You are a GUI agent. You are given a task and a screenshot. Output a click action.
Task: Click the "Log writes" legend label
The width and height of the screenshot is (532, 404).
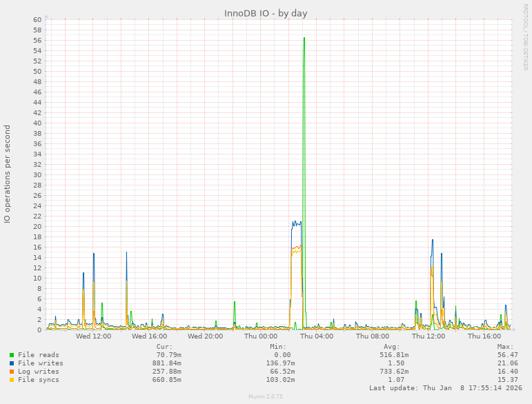[39, 372]
